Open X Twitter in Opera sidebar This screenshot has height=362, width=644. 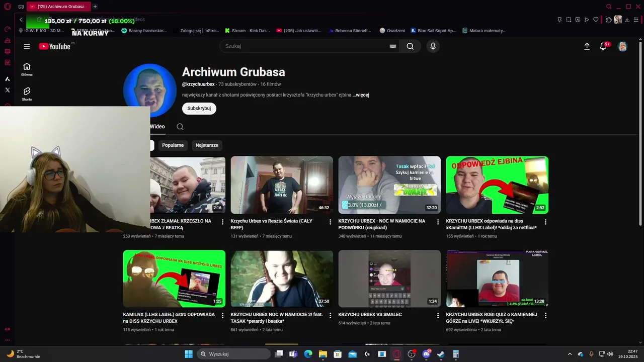click(x=8, y=90)
